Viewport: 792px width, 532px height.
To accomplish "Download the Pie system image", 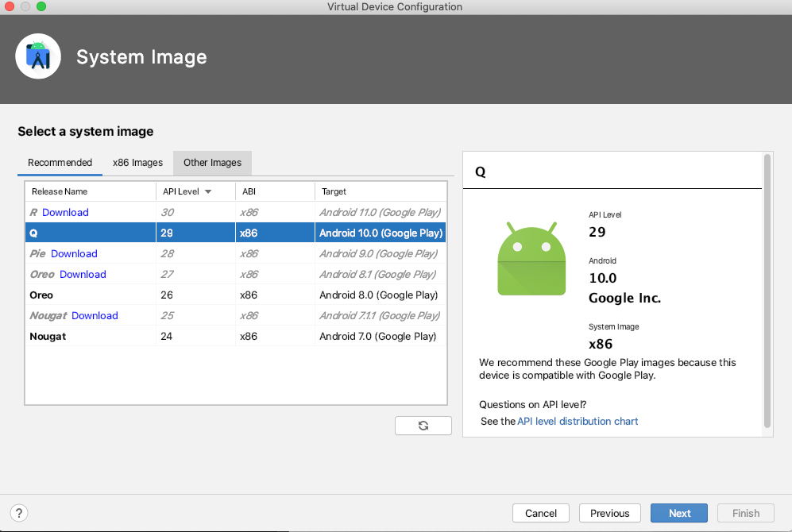I will [74, 253].
